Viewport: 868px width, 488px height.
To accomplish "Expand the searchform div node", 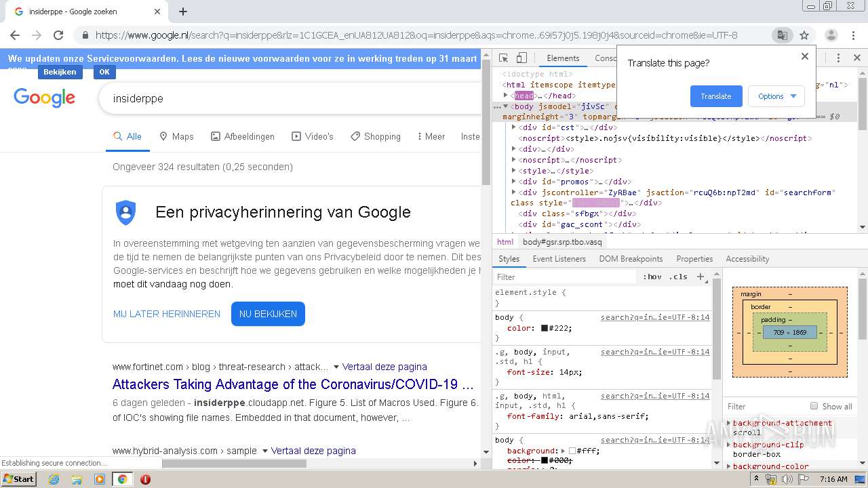I will 514,192.
